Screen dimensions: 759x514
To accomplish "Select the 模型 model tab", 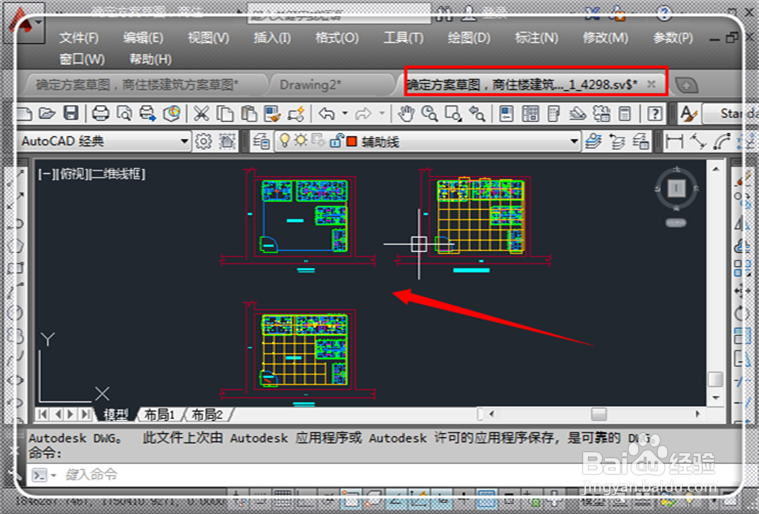I will tap(115, 415).
